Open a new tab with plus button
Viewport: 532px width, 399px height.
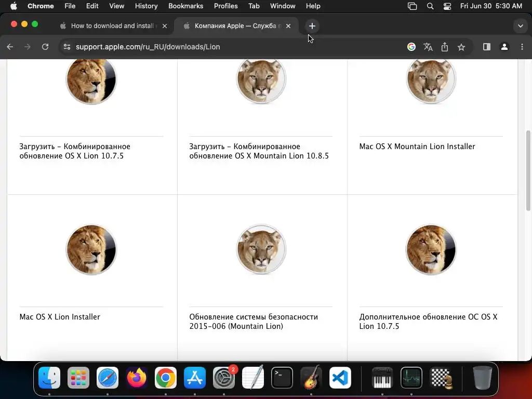click(x=312, y=26)
